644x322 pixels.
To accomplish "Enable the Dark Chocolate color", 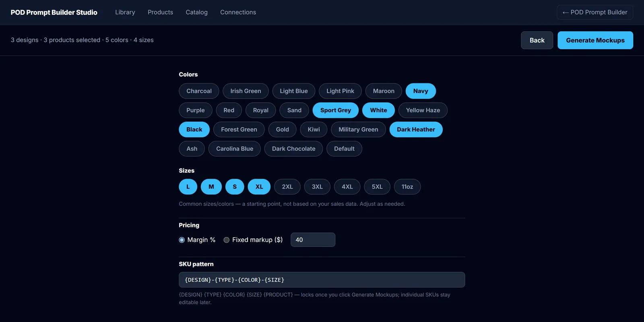I will coord(294,149).
